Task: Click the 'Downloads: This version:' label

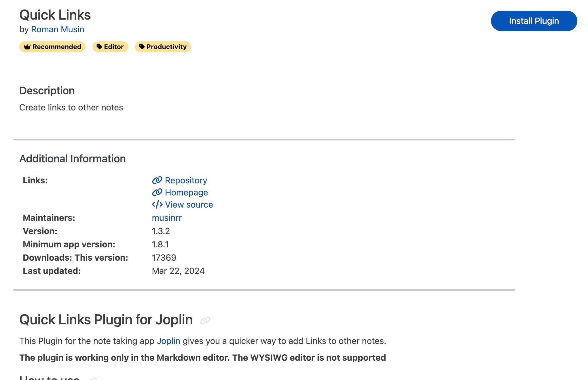Action: [x=75, y=257]
